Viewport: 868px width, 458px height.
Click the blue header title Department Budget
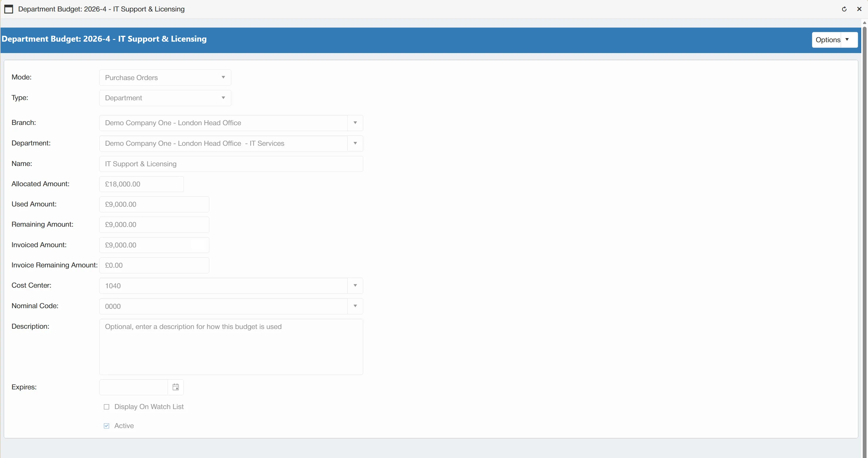[104, 39]
